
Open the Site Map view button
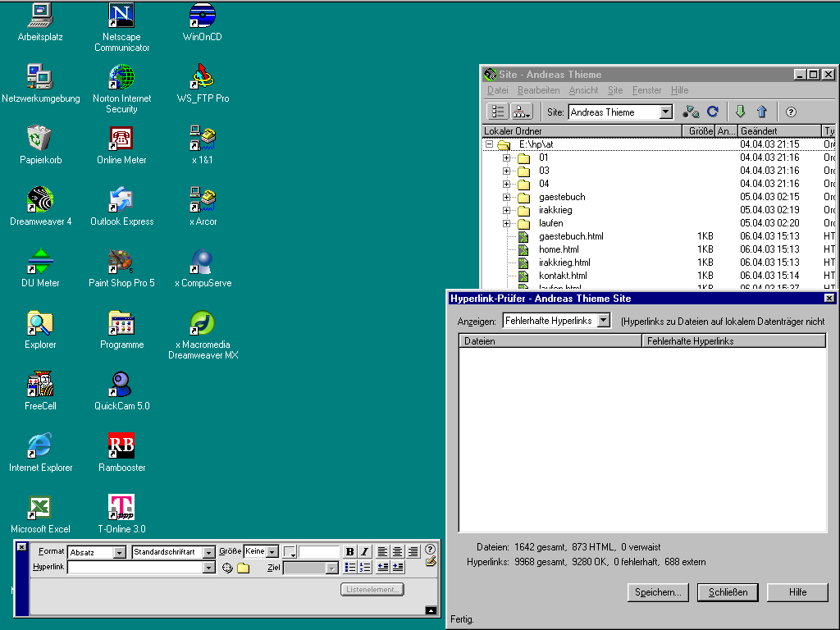click(x=521, y=112)
